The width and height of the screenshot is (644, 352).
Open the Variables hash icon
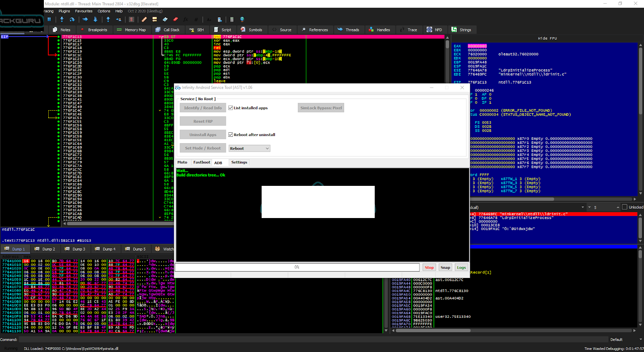[x=196, y=19]
